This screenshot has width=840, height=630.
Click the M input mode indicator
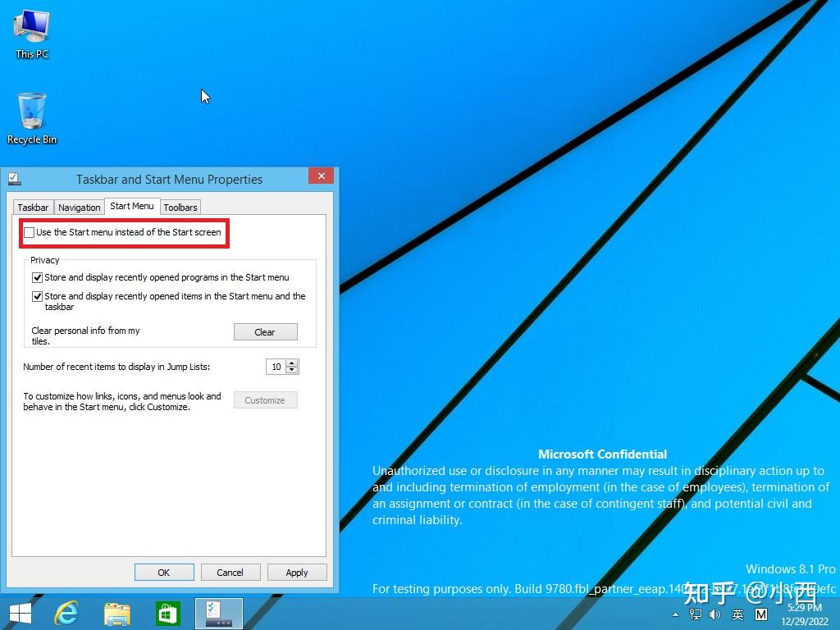pyautogui.click(x=760, y=614)
